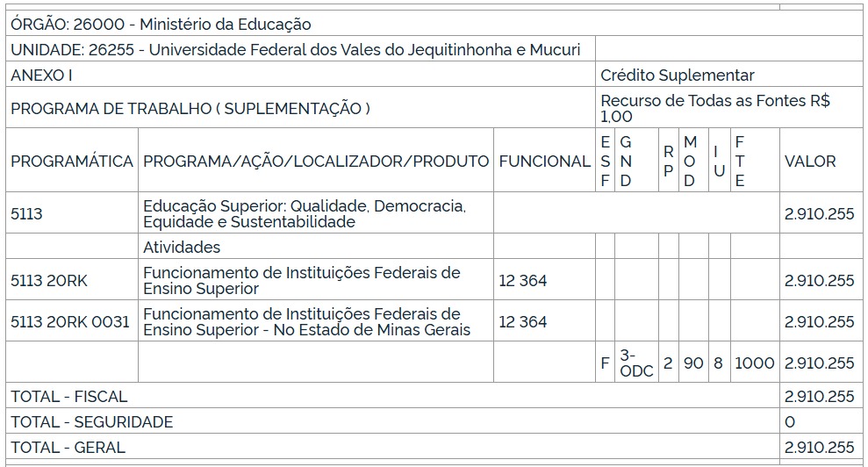
Task: Select the Crédito Suplementar cell
Action: (678, 75)
